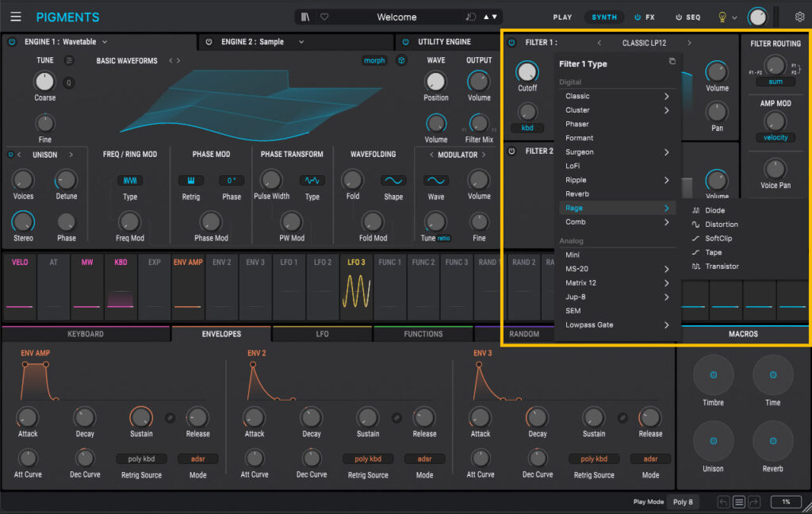The width and height of the screenshot is (812, 514).
Task: Switch to the Keyboard tab
Action: point(86,334)
